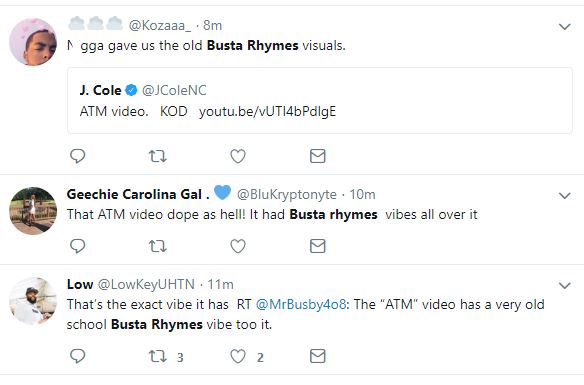Open the quoted J. Cole ATM video tweet

320,101
